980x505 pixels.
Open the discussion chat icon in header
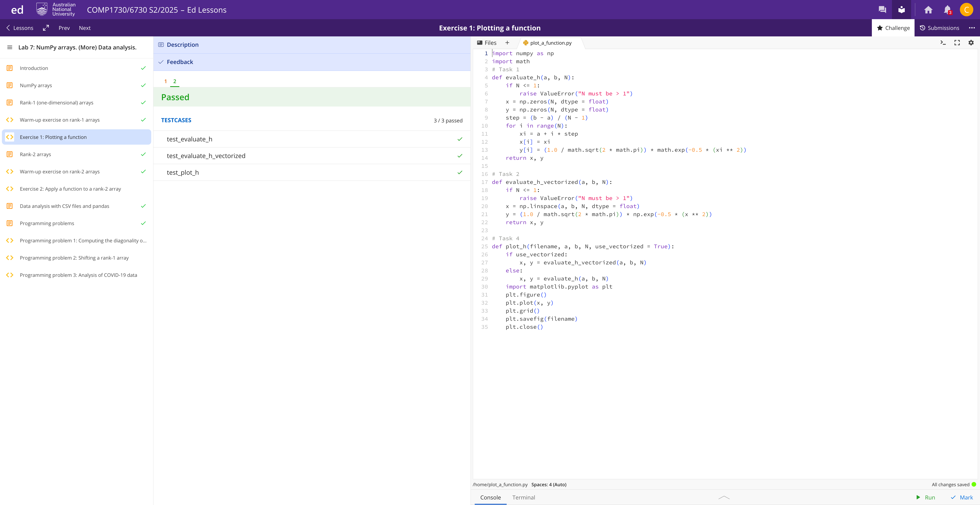[882, 10]
